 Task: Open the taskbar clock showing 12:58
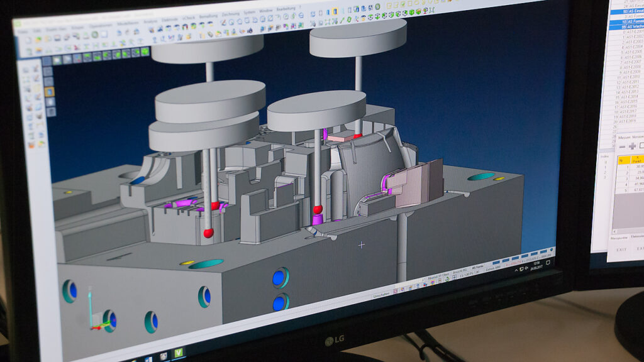pyautogui.click(x=536, y=265)
